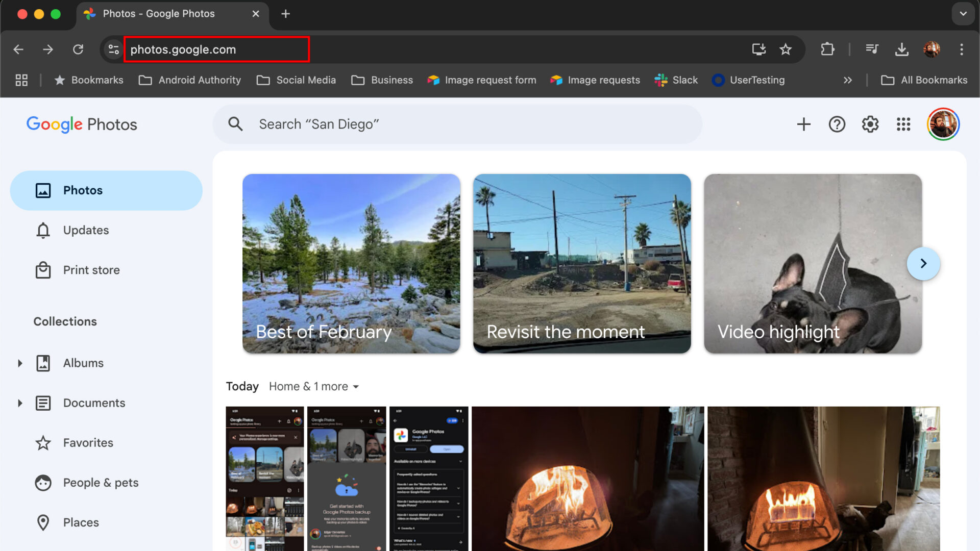
Task: Expand the Documents section in the sidebar
Action: tap(20, 403)
